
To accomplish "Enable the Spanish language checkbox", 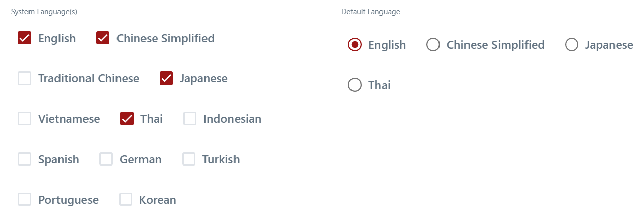I will point(24,159).
